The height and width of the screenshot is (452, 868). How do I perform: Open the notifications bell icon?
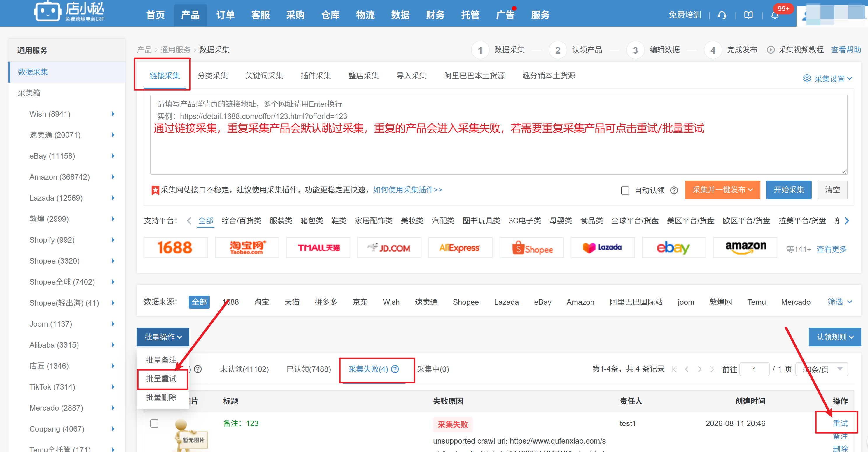(x=775, y=15)
